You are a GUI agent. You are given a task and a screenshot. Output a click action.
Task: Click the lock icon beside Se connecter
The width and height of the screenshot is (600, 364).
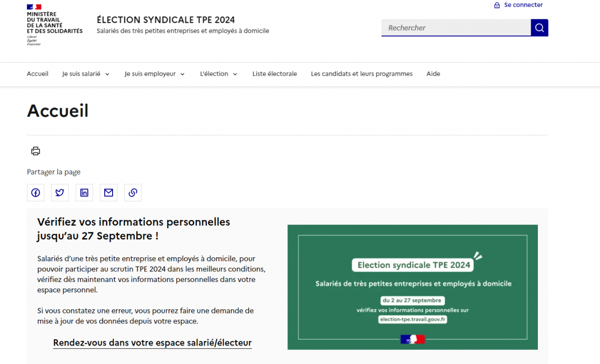(497, 5)
